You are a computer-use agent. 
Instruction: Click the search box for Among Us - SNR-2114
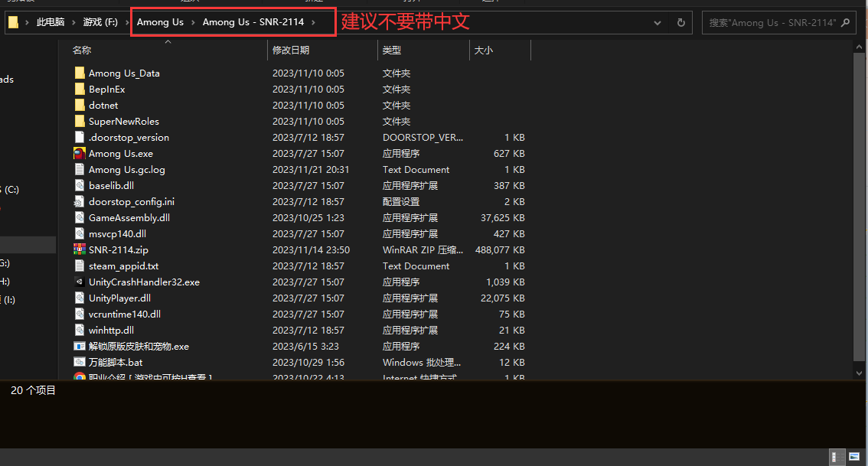[x=774, y=23]
